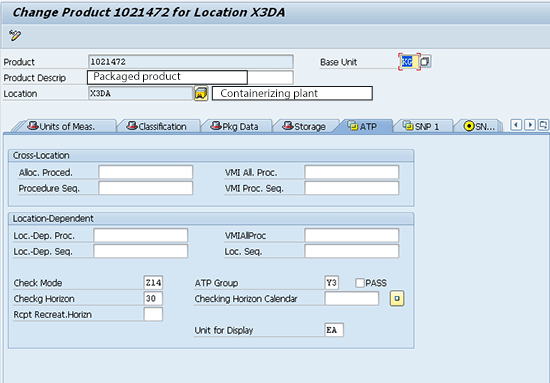Switch to the Storage tab
550x383 pixels.
307,126
